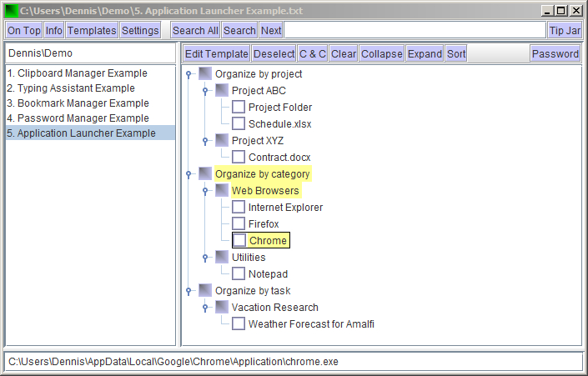Click the Expand button
The height and width of the screenshot is (376, 588).
click(425, 53)
